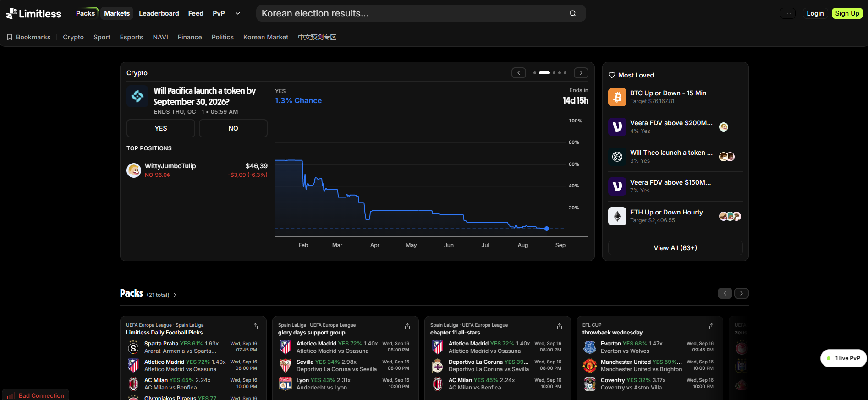868x400 pixels.
Task: Switch to the Markets tab
Action: tap(117, 13)
